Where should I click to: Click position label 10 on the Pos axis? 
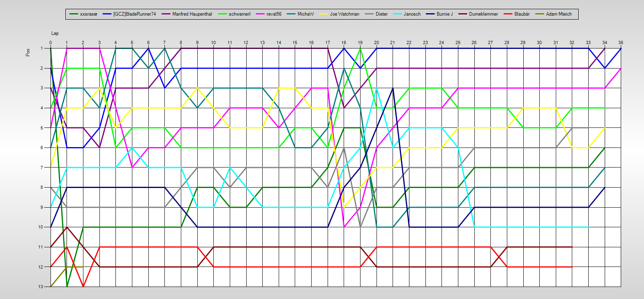[x=41, y=227]
